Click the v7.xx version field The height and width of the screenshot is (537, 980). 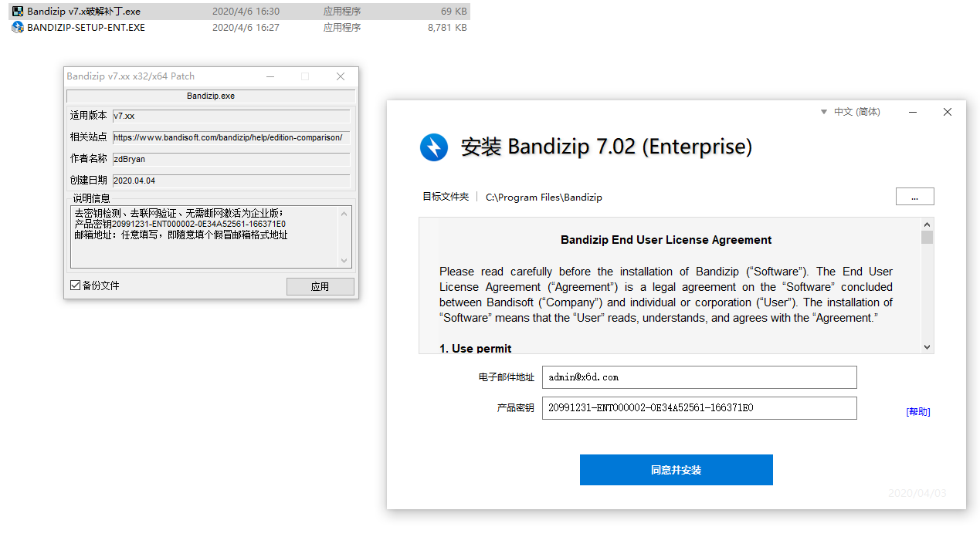(231, 116)
